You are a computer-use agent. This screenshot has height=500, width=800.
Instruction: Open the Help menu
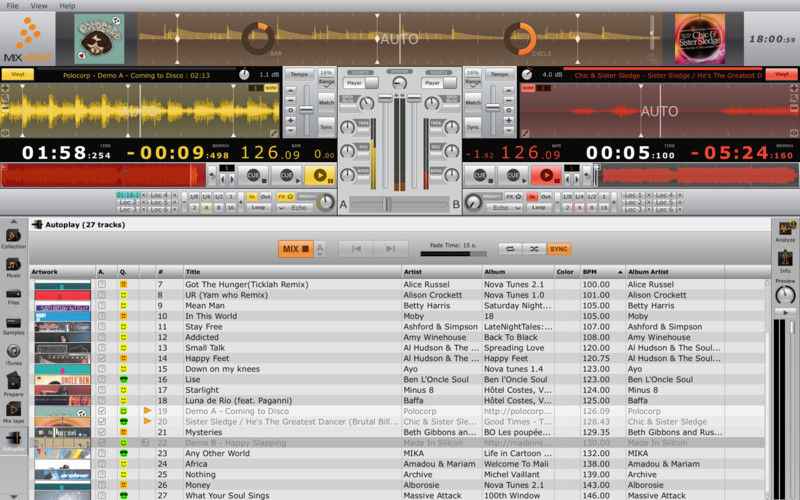point(67,6)
